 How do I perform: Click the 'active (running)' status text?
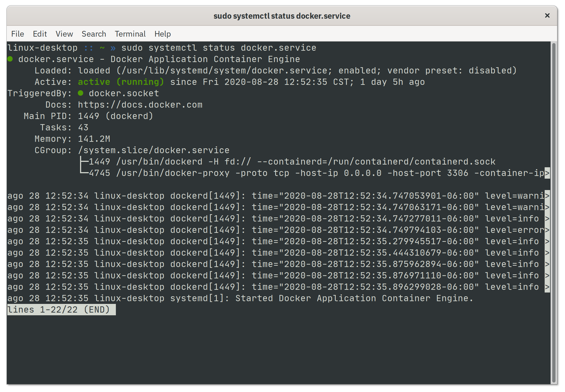(121, 82)
